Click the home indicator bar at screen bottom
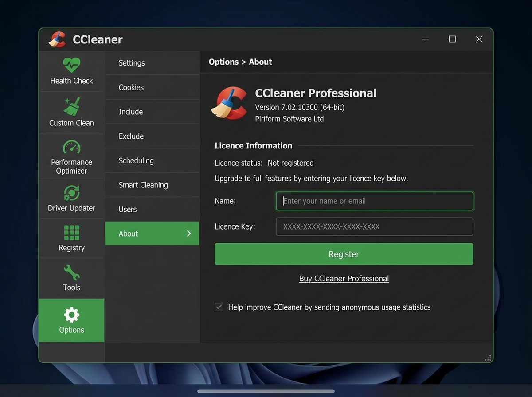Image resolution: width=532 pixels, height=397 pixels. pos(266,391)
